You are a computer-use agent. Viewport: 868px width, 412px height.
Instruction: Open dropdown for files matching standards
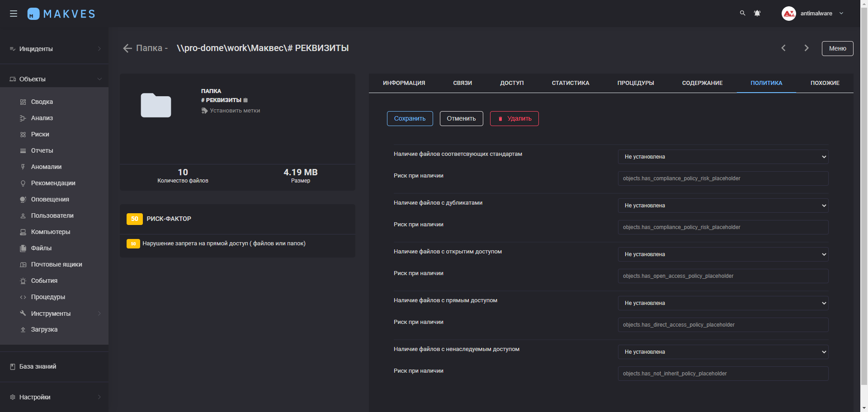click(723, 157)
